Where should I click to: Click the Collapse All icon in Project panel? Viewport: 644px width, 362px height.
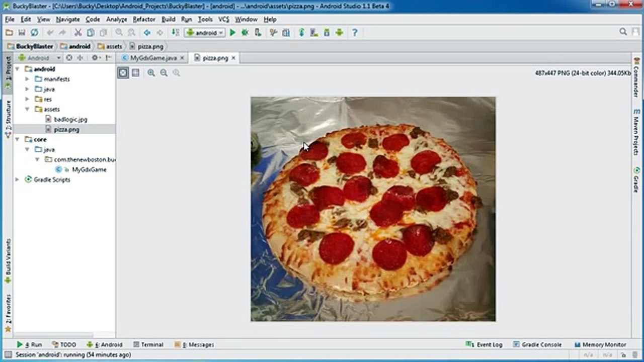[x=79, y=58]
